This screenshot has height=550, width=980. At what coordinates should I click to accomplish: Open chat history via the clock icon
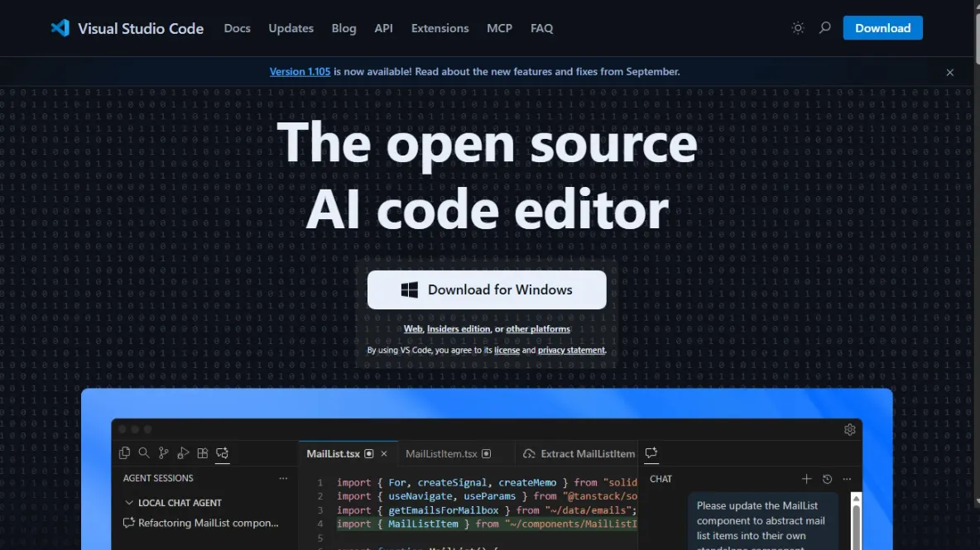point(827,479)
